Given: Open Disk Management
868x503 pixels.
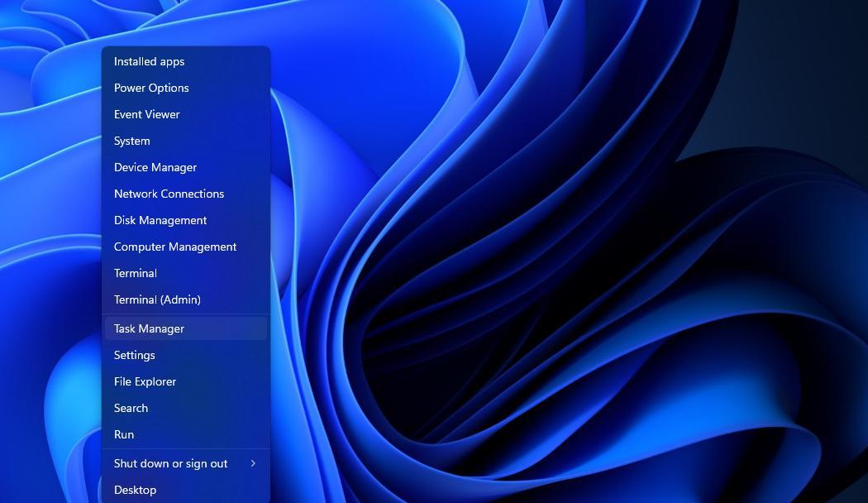Looking at the screenshot, I should coord(186,221).
